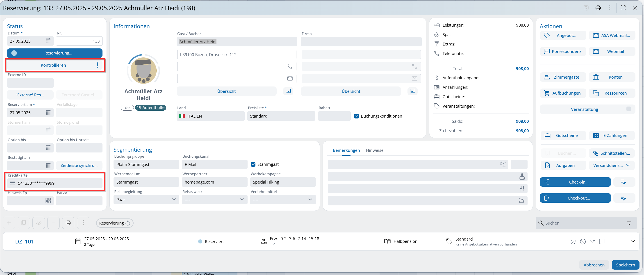Click the Suchen search field
This screenshot has width=644, height=275.
coord(586,223)
